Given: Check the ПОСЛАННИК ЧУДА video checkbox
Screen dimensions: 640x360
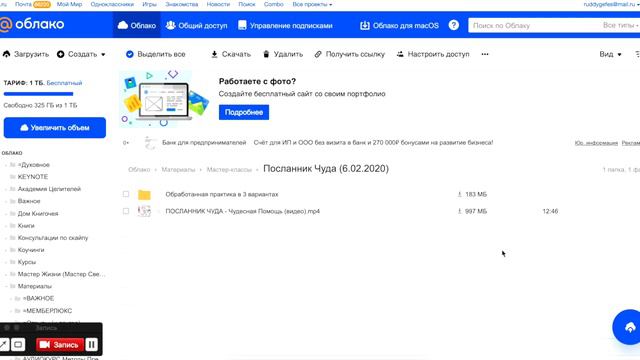Looking at the screenshot, I should (126, 211).
